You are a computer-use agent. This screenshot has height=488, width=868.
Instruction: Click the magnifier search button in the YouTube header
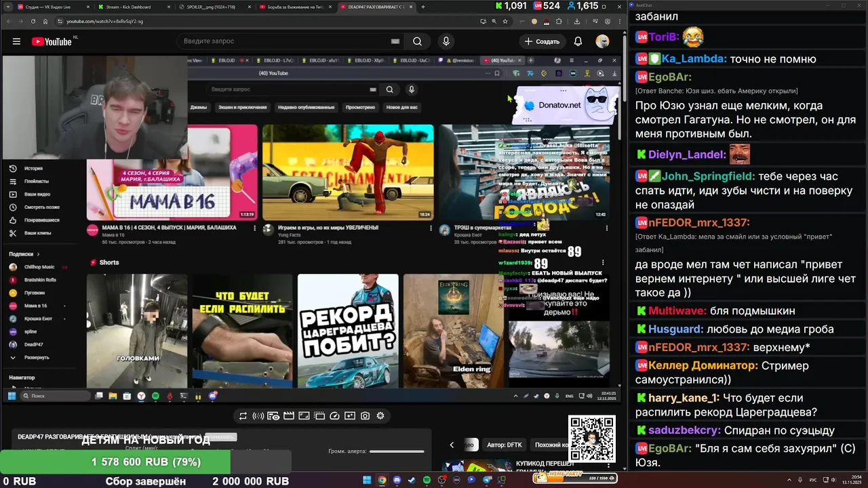(x=417, y=41)
